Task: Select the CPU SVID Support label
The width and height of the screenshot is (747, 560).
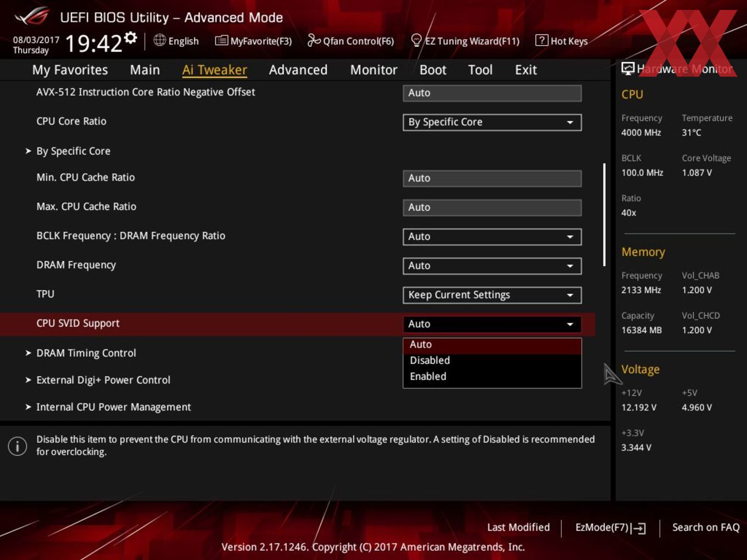Action: (78, 323)
